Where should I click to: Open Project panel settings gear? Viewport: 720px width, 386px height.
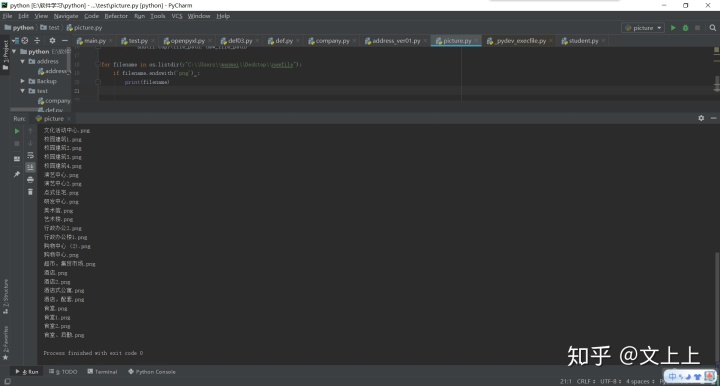click(52, 40)
